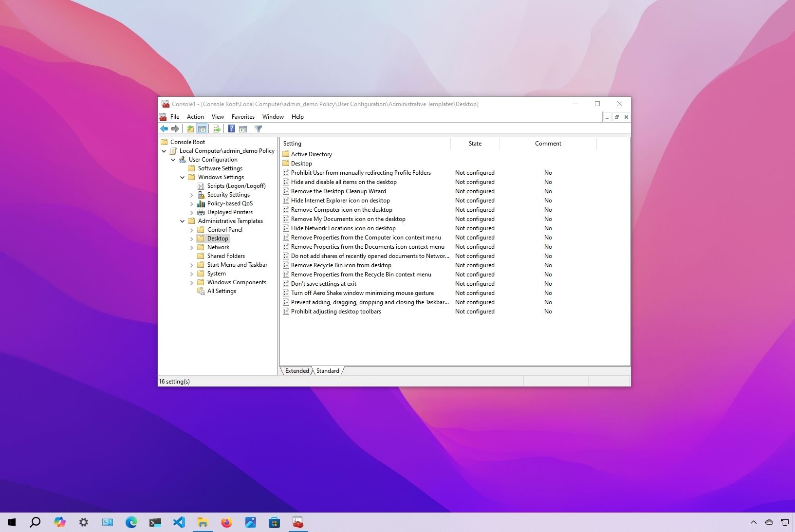The width and height of the screenshot is (795, 532).
Task: Click the Back navigation arrow
Action: [164, 128]
